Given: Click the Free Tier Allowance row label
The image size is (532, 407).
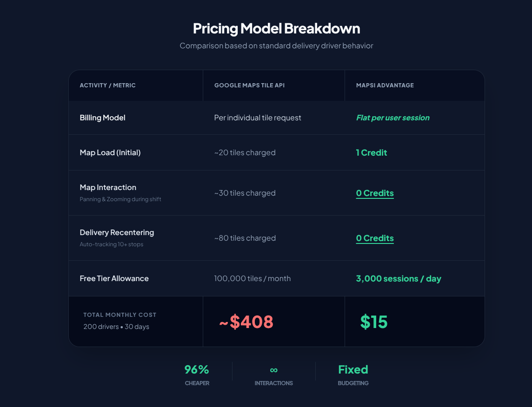Looking at the screenshot, I should [114, 279].
